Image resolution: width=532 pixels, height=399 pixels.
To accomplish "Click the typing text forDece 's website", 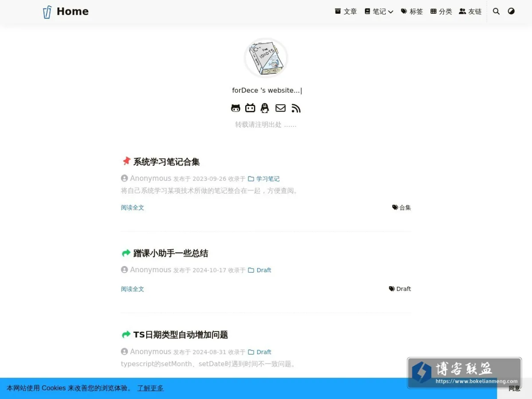I will pos(266,90).
